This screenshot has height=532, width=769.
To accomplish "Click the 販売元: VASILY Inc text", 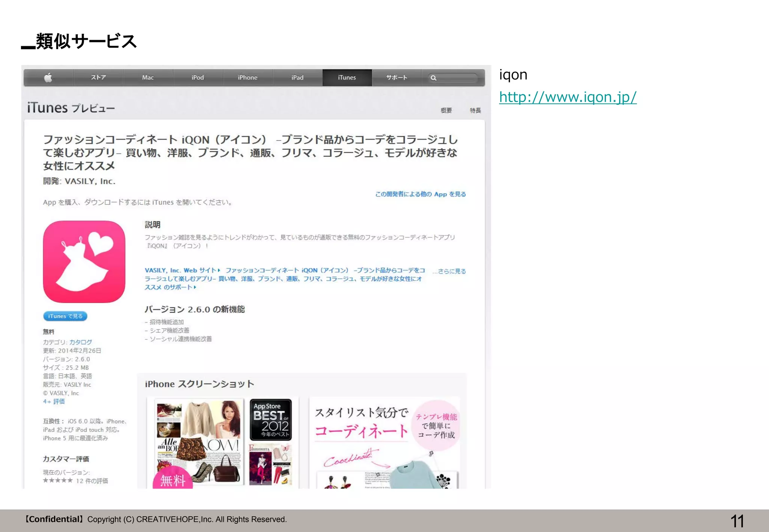I will point(67,385).
